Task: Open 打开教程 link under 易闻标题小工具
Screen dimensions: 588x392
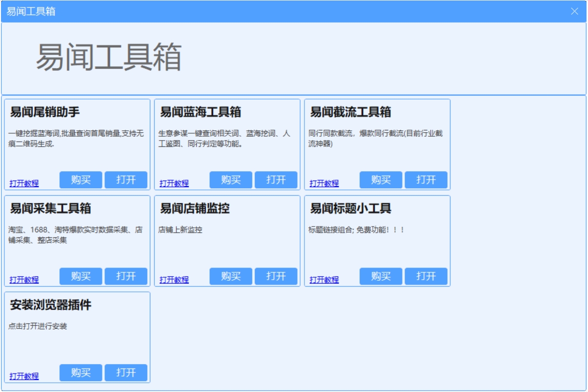Action: pyautogui.click(x=324, y=280)
